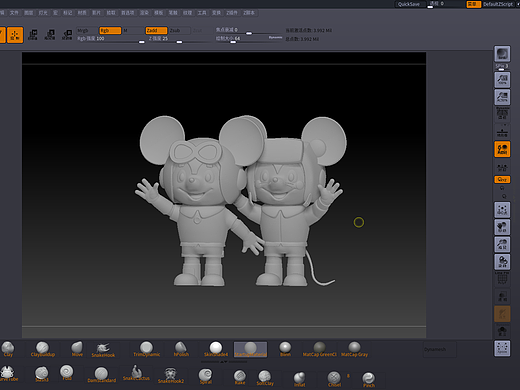Select the TrimDynamic brush
Image resolution: width=520 pixels, height=390 pixels.
(x=146, y=349)
